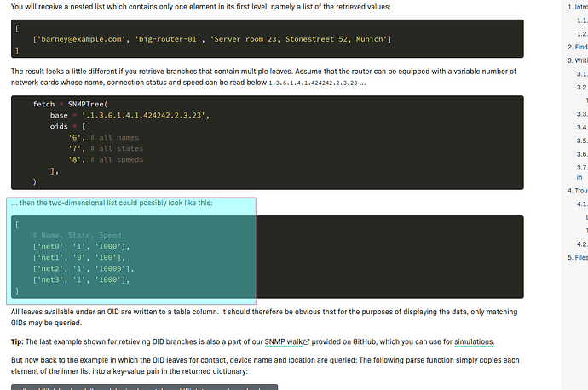Screen dimensions: 588x390
Task: Open subsection 4.1 in contents sidebar
Action: pos(581,204)
